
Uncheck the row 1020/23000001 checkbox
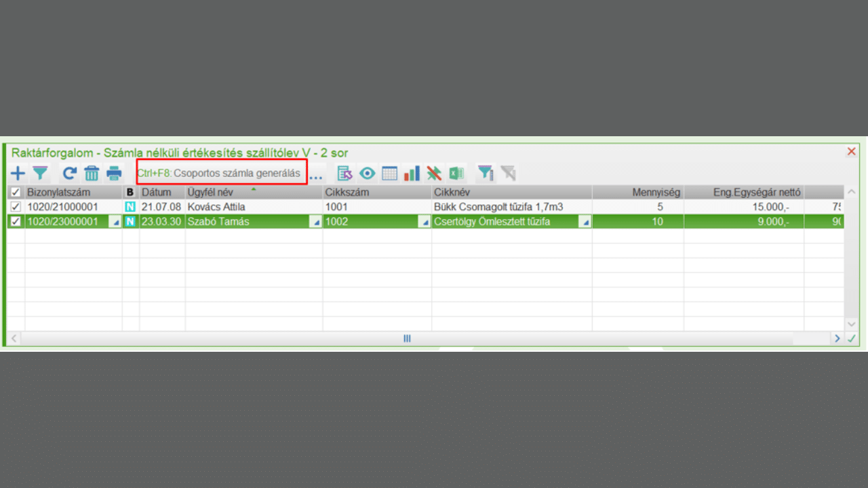click(16, 222)
